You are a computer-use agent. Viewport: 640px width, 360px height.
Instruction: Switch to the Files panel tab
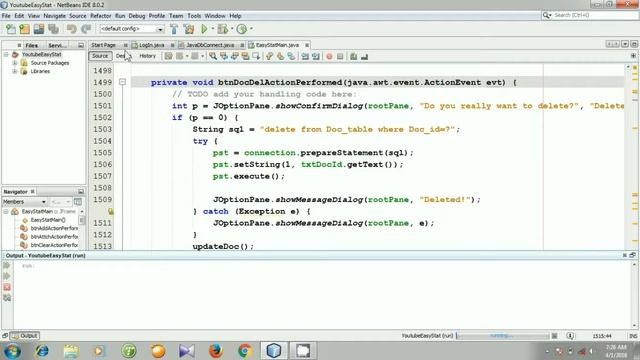pyautogui.click(x=31, y=45)
